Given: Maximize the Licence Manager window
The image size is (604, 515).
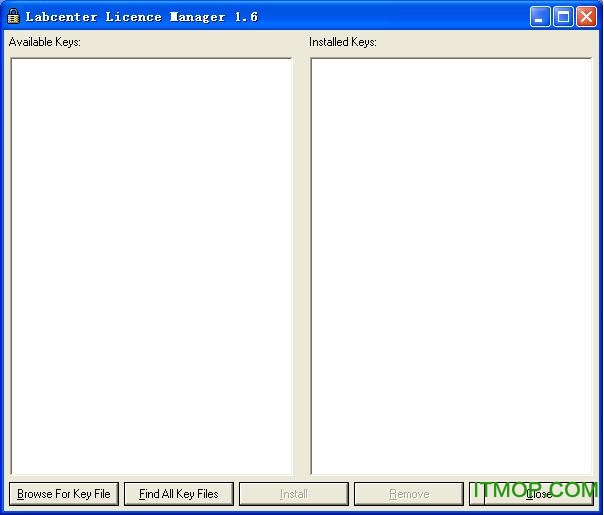Looking at the screenshot, I should pos(563,17).
